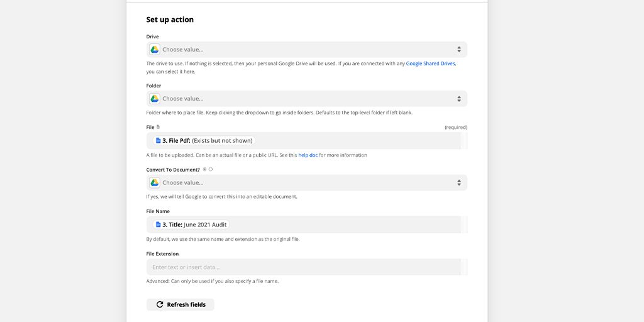Open the Google Shared Drives link
Screen dimensions: 644x322
click(x=430, y=64)
